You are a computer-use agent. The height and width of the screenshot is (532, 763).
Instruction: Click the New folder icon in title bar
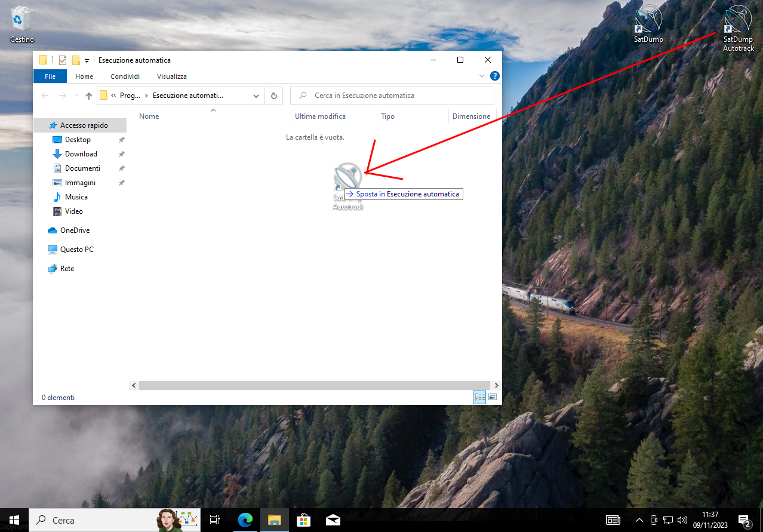76,60
